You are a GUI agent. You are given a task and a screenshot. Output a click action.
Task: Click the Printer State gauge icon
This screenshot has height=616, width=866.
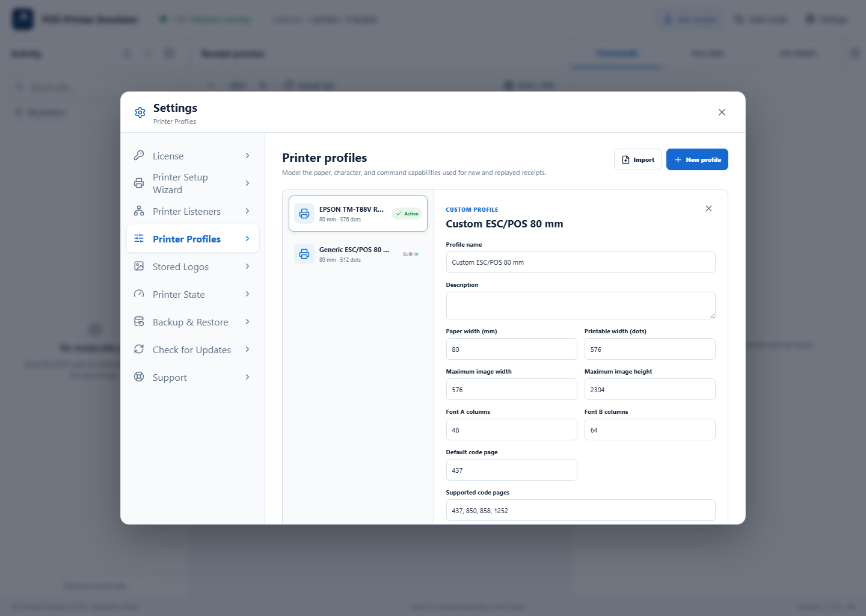[x=139, y=294]
